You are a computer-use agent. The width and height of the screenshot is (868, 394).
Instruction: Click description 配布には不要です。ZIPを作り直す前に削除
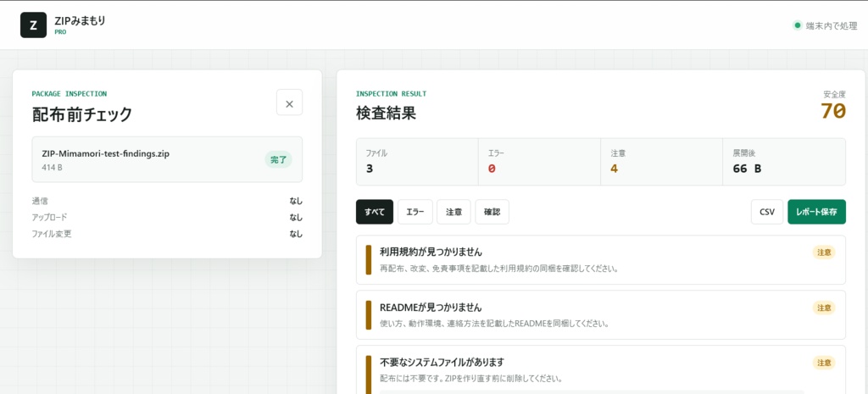(471, 379)
